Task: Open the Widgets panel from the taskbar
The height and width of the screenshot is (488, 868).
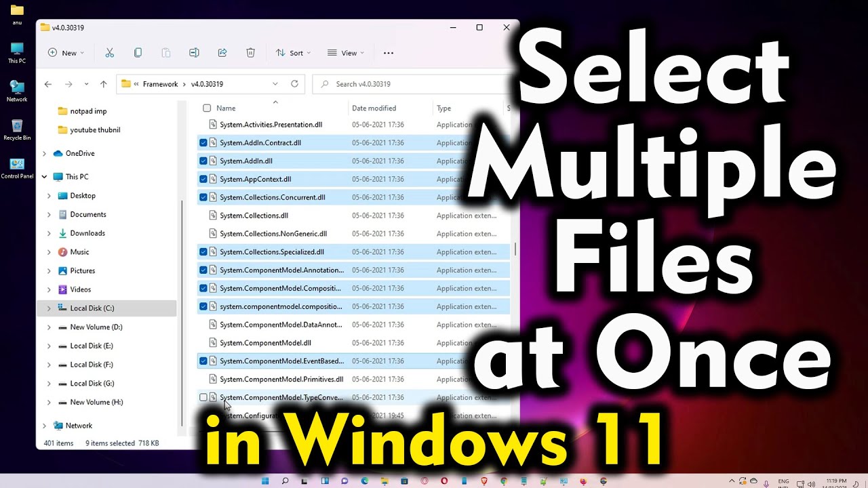Action: (x=325, y=481)
